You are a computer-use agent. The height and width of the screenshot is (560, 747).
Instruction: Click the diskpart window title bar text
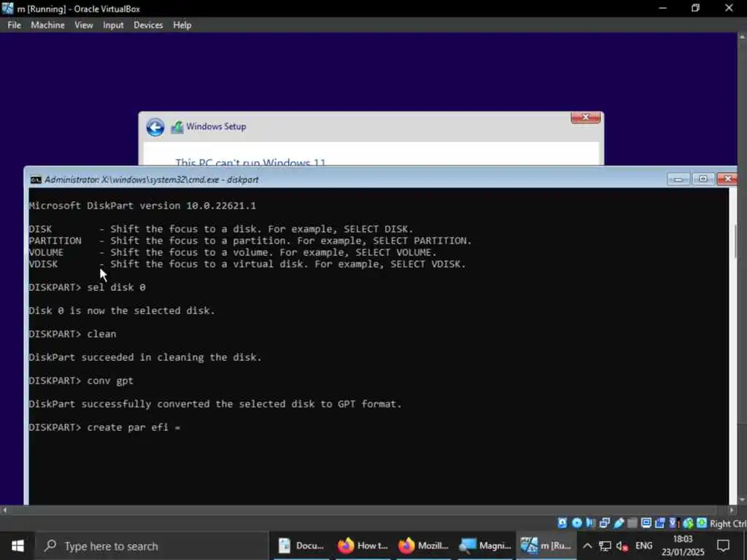point(152,179)
